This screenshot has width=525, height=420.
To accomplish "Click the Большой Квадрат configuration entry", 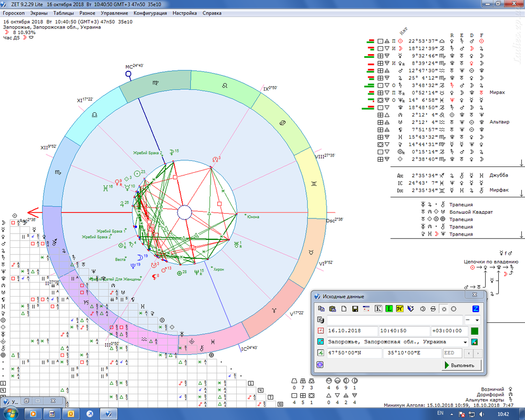I will 471,212.
